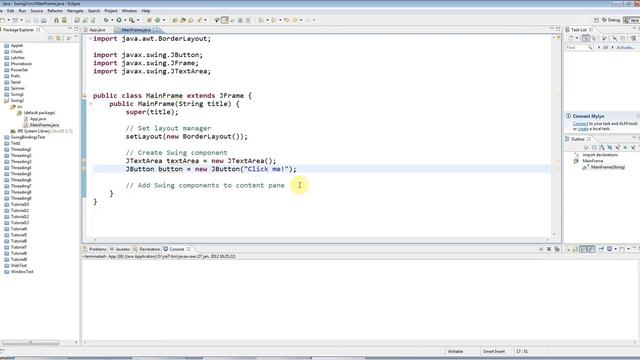Open the Declaration tab

(147, 249)
